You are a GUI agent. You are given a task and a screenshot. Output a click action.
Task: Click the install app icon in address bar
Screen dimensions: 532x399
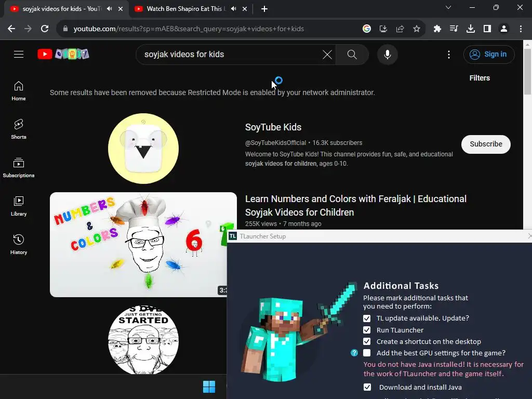pyautogui.click(x=383, y=29)
